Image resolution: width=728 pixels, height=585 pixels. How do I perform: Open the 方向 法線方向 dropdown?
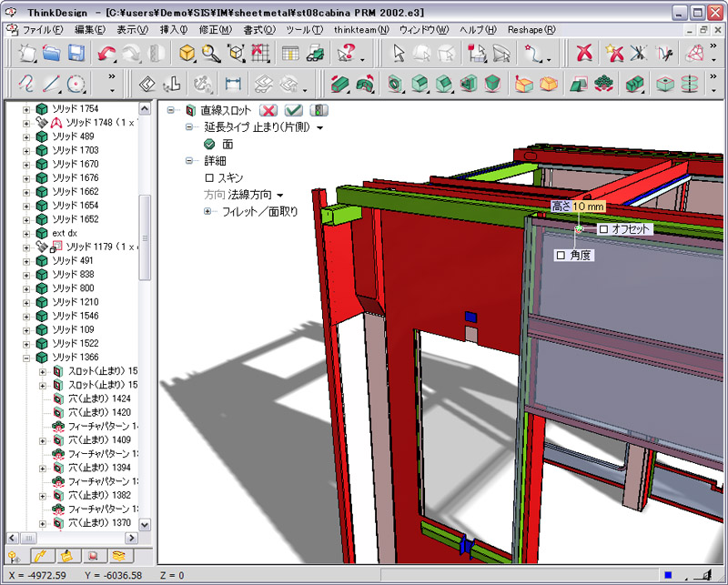click(x=280, y=196)
